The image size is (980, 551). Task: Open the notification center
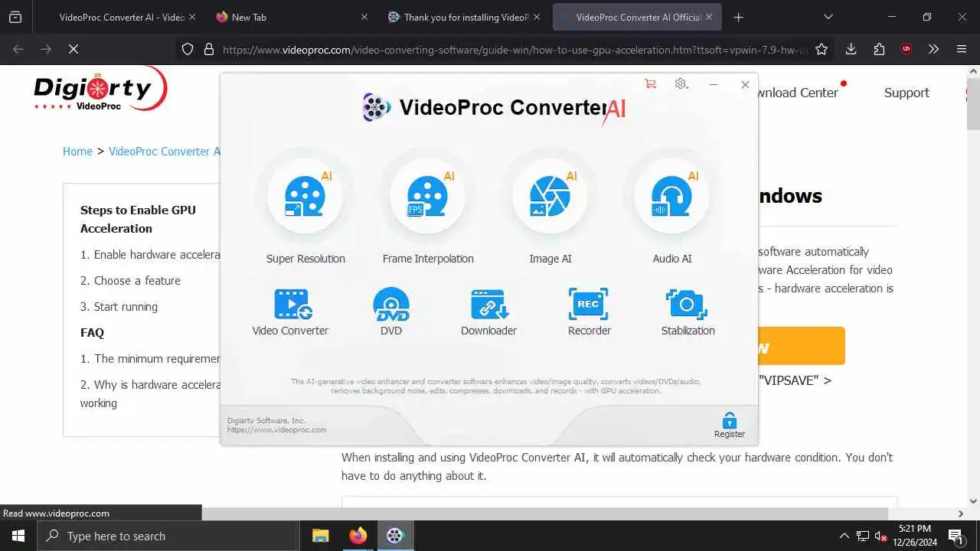click(x=955, y=536)
